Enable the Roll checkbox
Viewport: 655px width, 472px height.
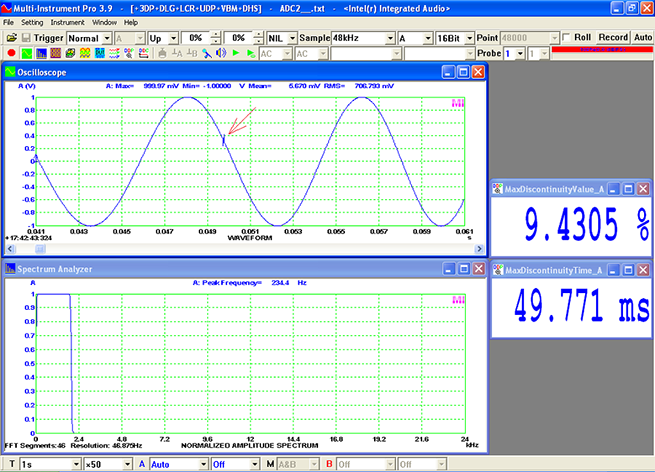pos(566,37)
